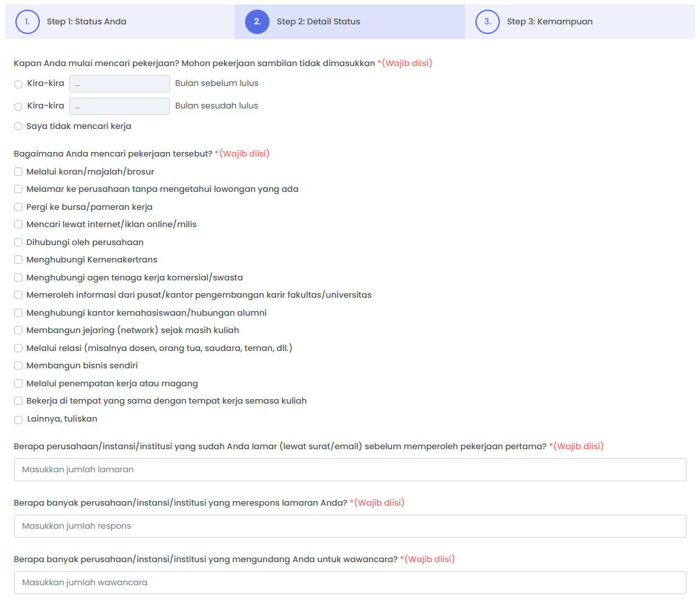The image size is (700, 600).
Task: Click months input for Bulan sesudah lulus
Action: click(119, 106)
